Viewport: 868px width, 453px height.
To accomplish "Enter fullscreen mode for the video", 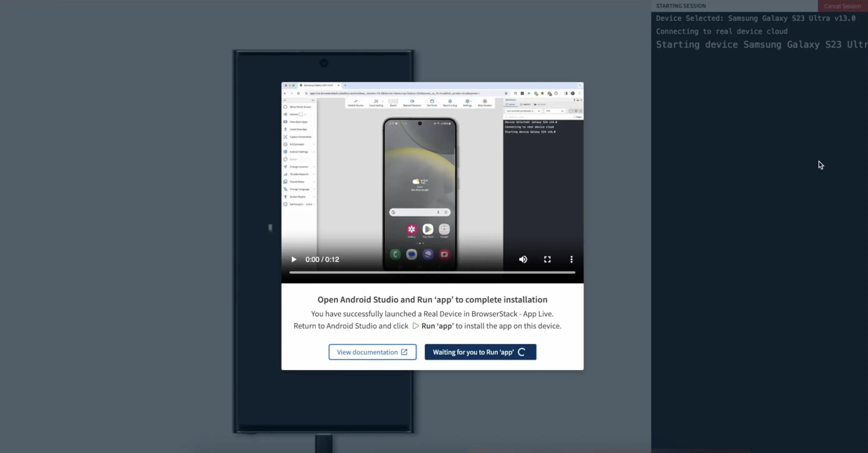I will click(x=547, y=259).
